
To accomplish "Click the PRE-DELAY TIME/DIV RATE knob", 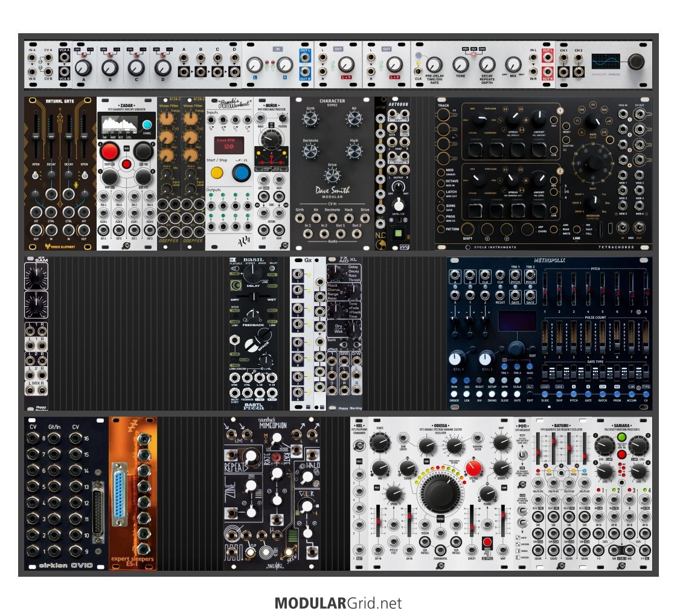I will [x=434, y=65].
